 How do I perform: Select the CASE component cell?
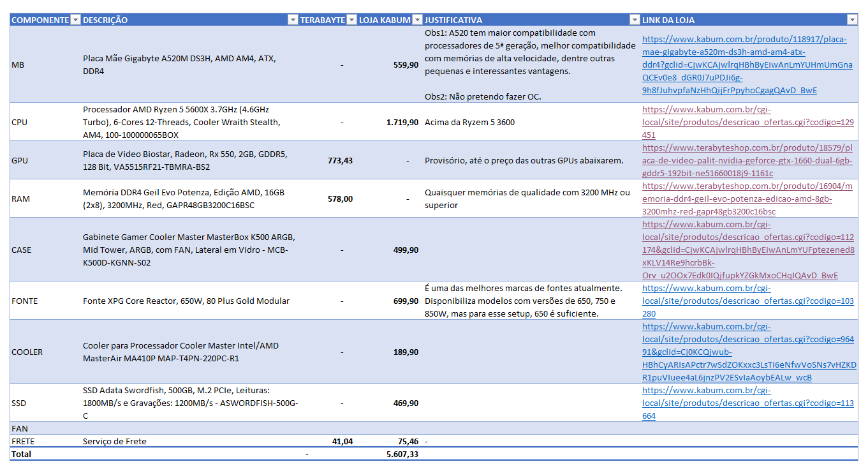46,250
